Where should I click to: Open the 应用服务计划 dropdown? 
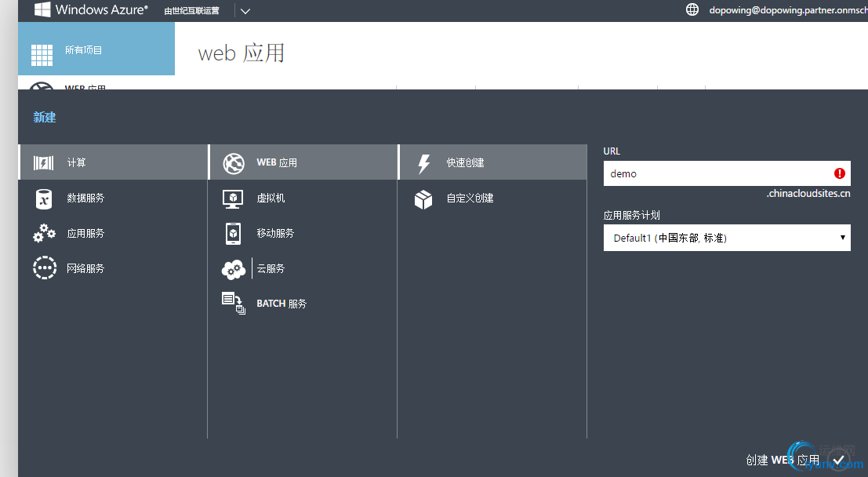click(727, 238)
